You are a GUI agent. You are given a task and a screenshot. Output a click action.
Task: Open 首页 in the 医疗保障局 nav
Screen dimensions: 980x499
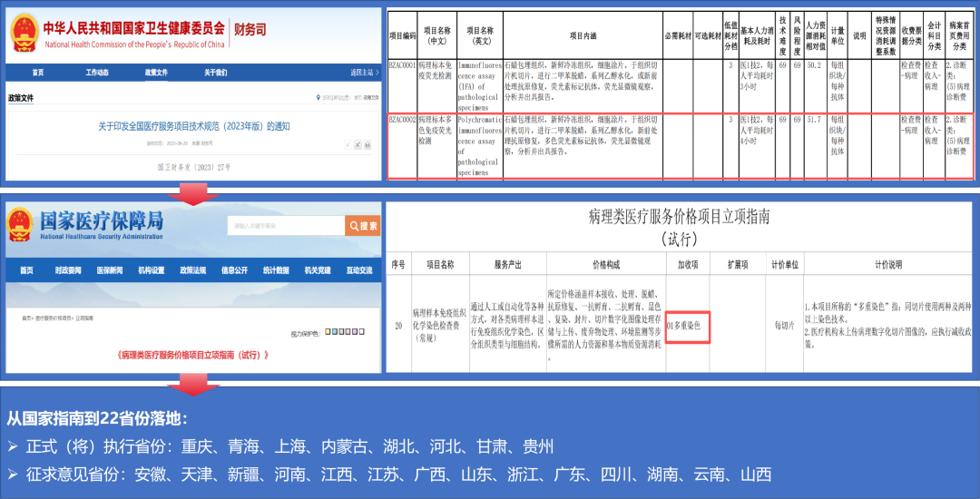pos(26,270)
